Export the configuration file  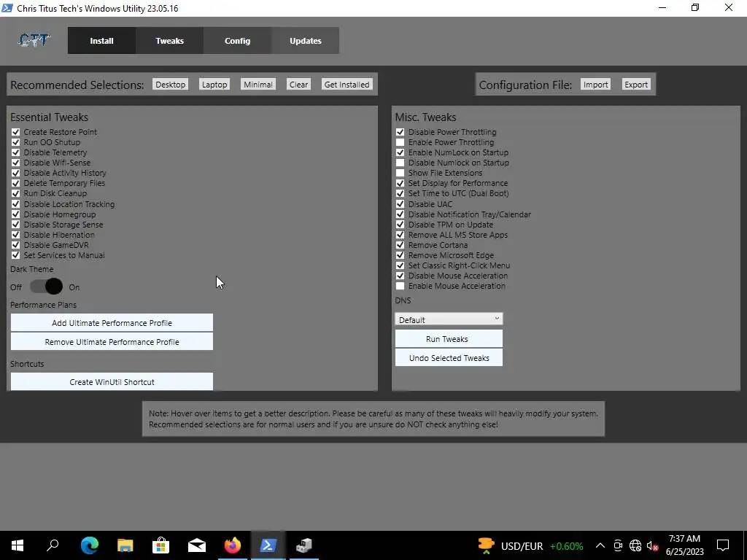pyautogui.click(x=636, y=85)
